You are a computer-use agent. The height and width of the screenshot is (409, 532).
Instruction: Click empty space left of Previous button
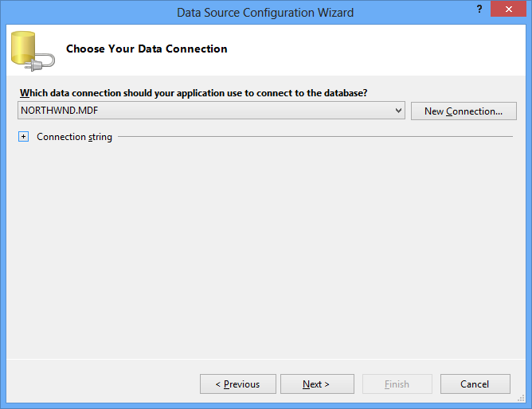pyautogui.click(x=104, y=384)
